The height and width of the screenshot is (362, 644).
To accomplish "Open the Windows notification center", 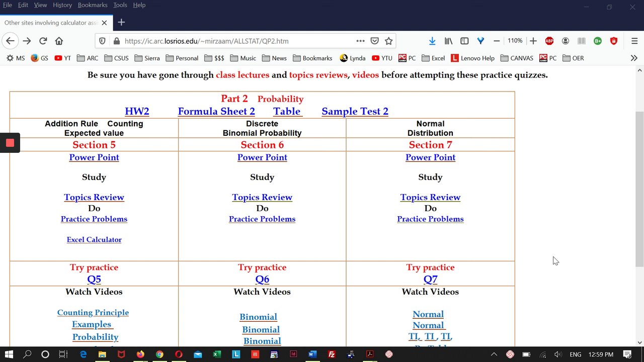I will (627, 354).
